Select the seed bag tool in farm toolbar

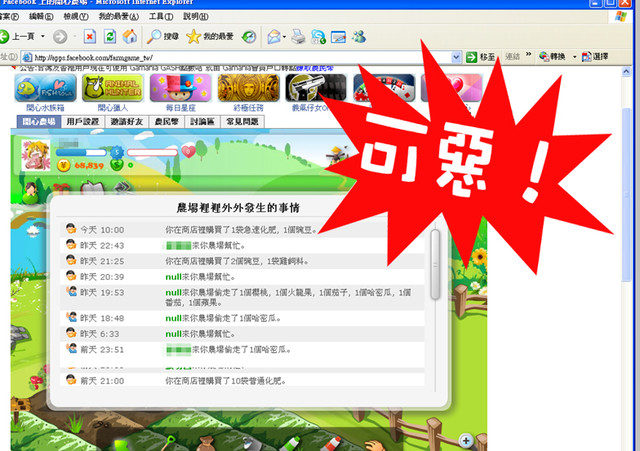(207, 444)
